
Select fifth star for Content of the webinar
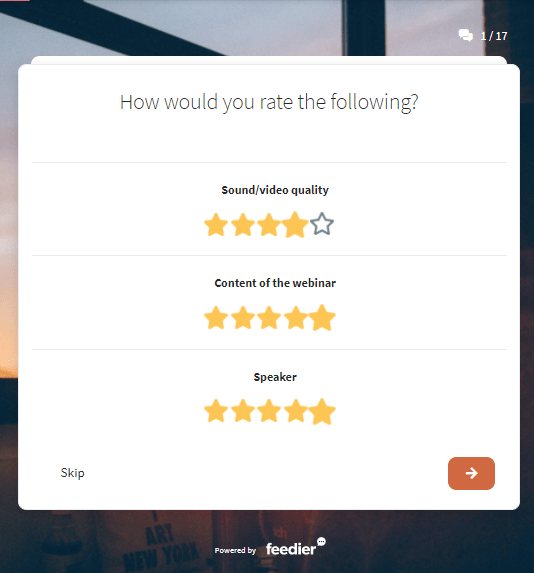322,318
